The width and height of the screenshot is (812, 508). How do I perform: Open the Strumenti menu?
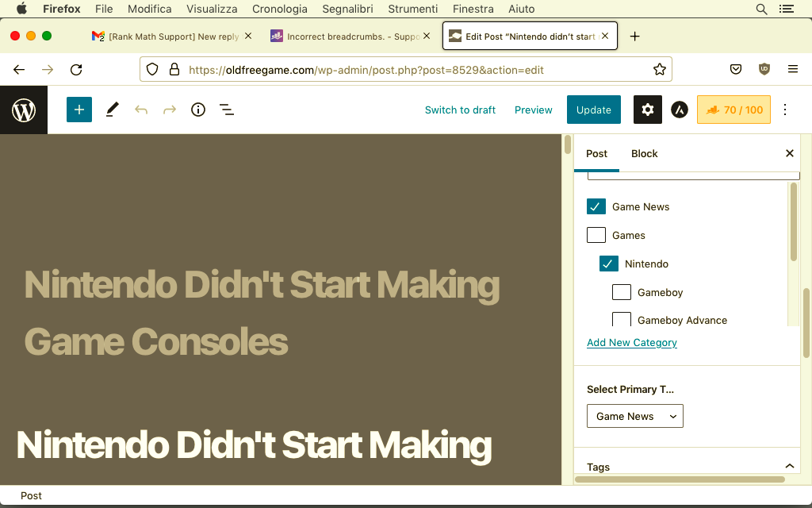(x=412, y=9)
